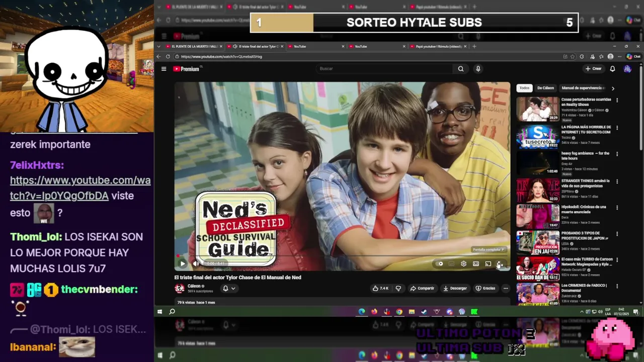
Task: Show next filter chips with arrow
Action: (613, 88)
